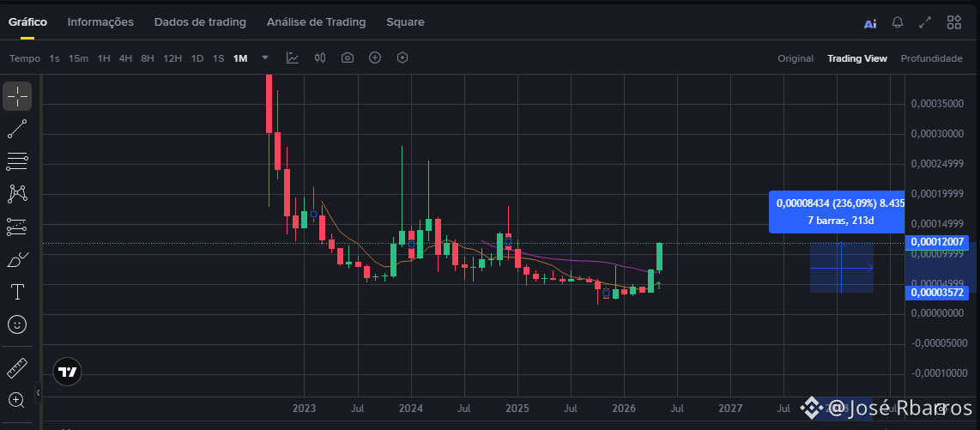Set interval to 12H
This screenshot has width=980, height=430.
(x=172, y=58)
